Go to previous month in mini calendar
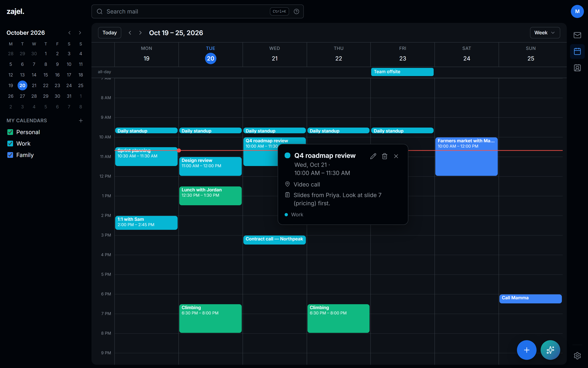 pos(69,33)
